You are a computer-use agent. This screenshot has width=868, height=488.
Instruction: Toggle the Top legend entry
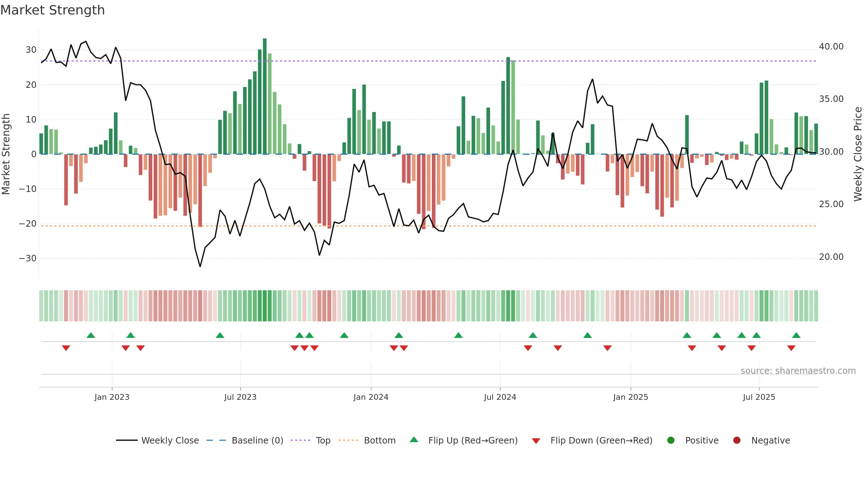click(x=311, y=440)
